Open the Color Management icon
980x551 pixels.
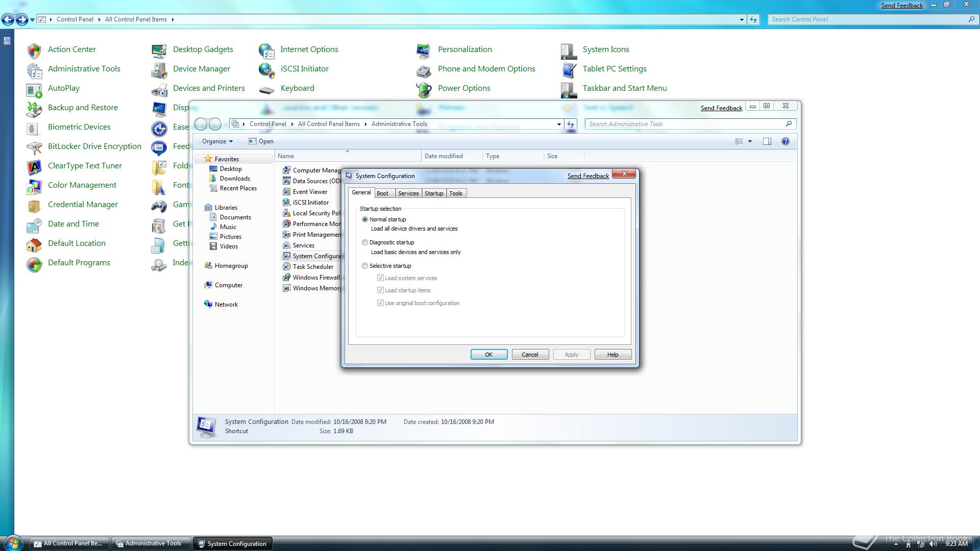[x=34, y=186]
